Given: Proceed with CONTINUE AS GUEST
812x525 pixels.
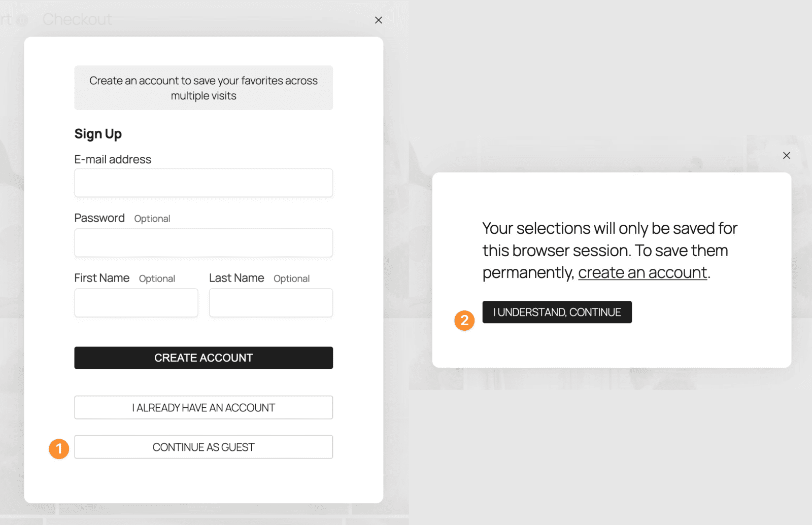Looking at the screenshot, I should [x=204, y=447].
